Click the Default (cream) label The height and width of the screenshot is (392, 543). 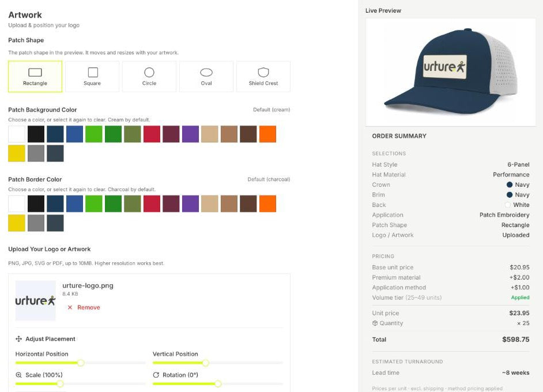271,110
